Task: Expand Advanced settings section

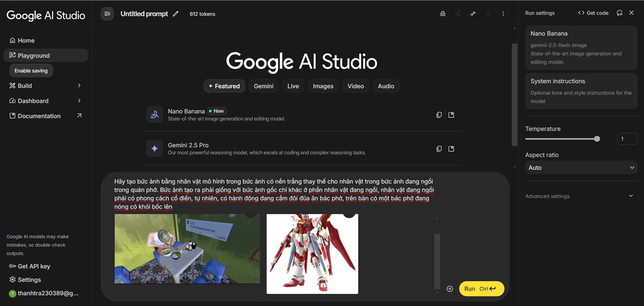Action: click(x=581, y=196)
